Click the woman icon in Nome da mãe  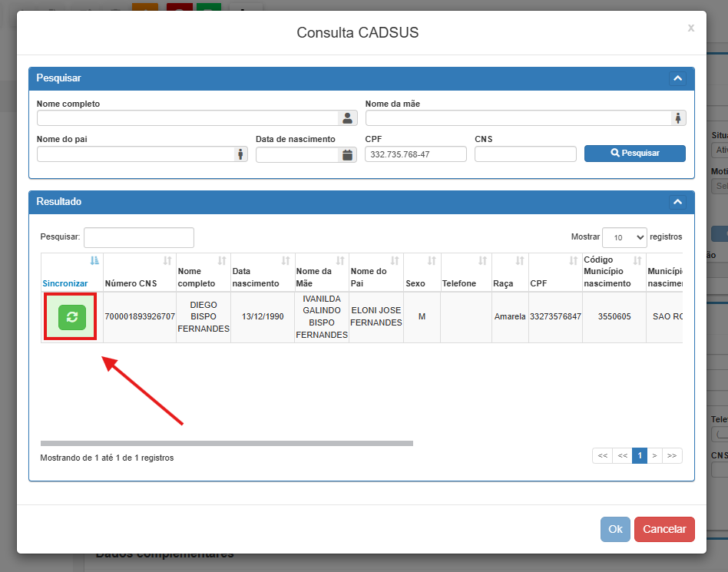click(677, 118)
